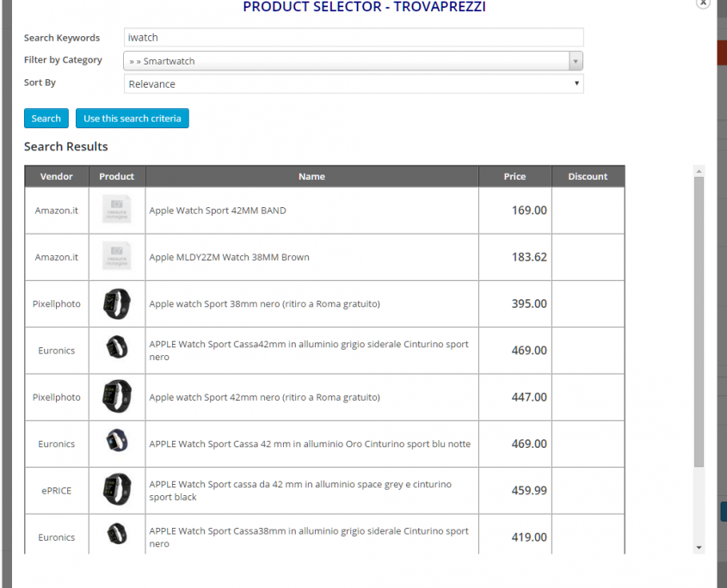Click price 447.00

tap(529, 397)
